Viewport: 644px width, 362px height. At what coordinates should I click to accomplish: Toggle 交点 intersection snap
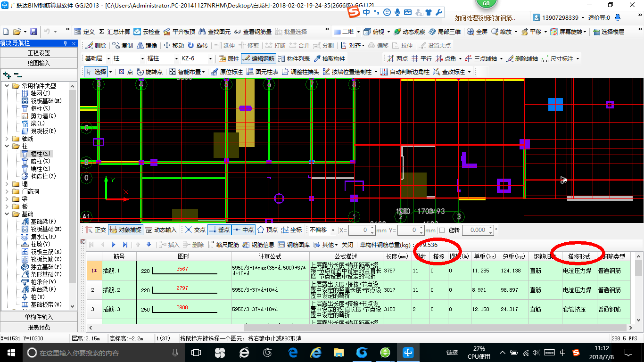(x=196, y=230)
